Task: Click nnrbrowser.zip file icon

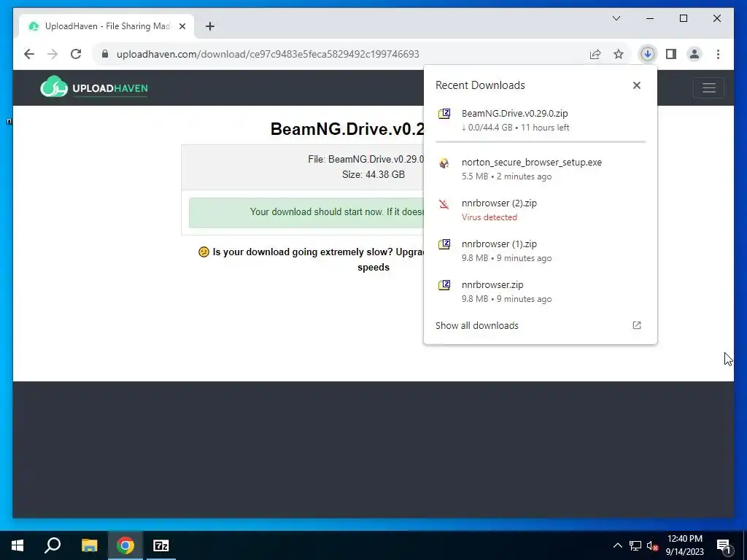Action: pos(444,285)
